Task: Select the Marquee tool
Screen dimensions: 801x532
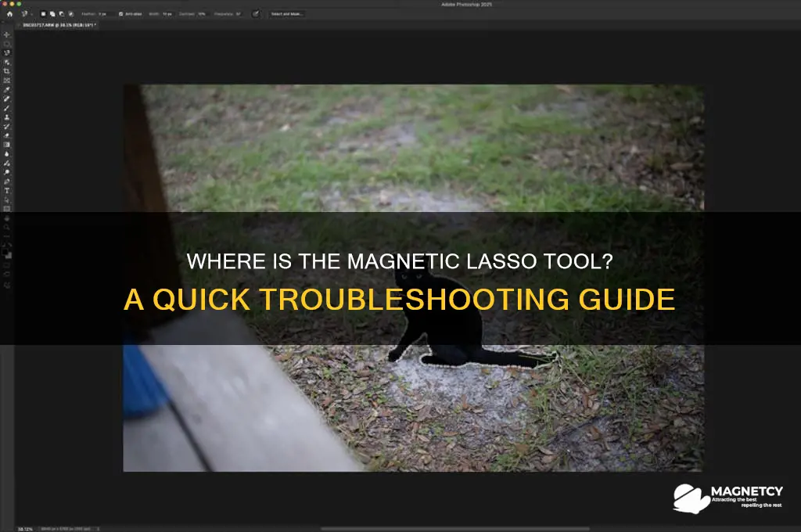Action: click(6, 44)
